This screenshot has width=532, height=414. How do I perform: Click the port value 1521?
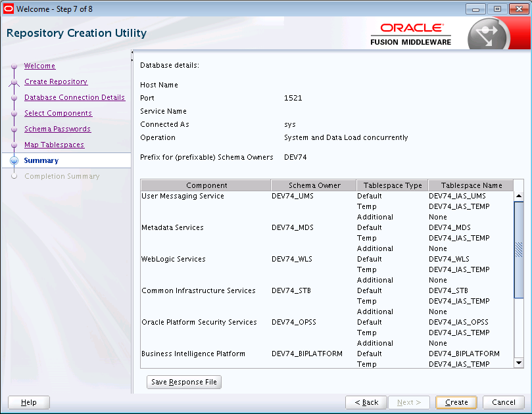[293, 99]
